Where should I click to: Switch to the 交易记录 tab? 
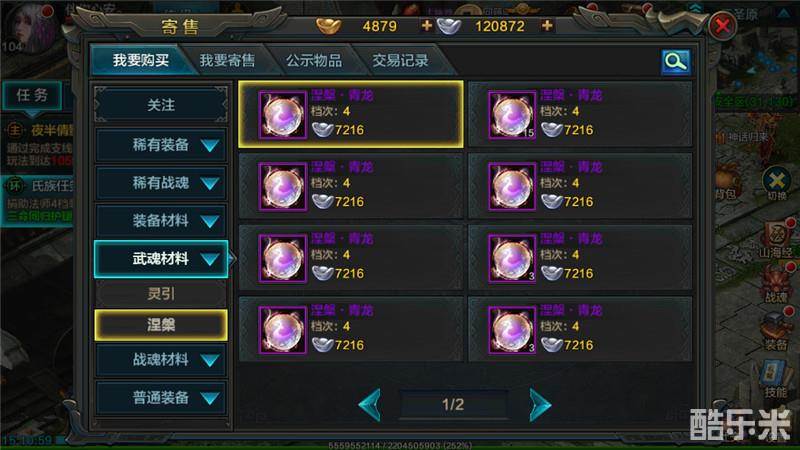[400, 61]
